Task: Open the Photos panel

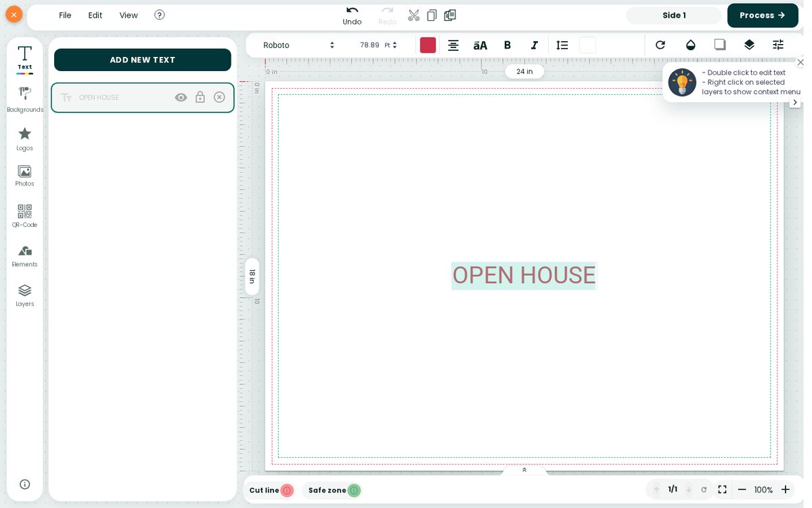Action: pos(24,176)
